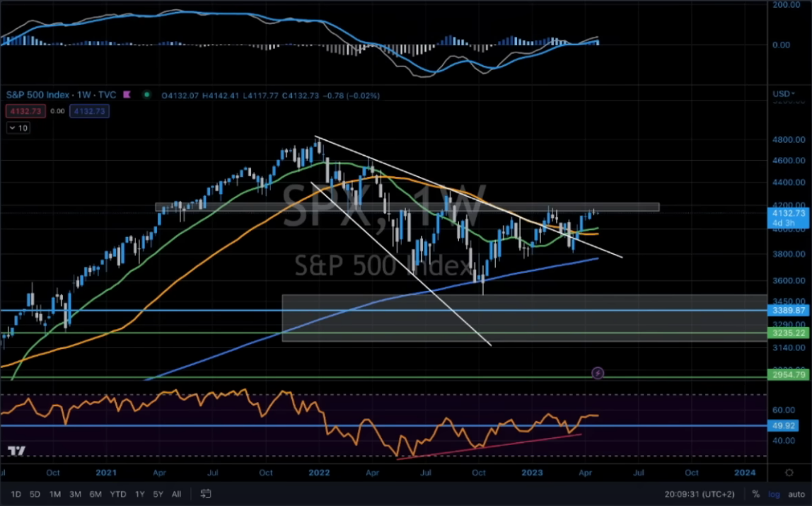812x506 pixels.
Task: Expand the collapsed 10 indicators list
Action: click(18, 128)
